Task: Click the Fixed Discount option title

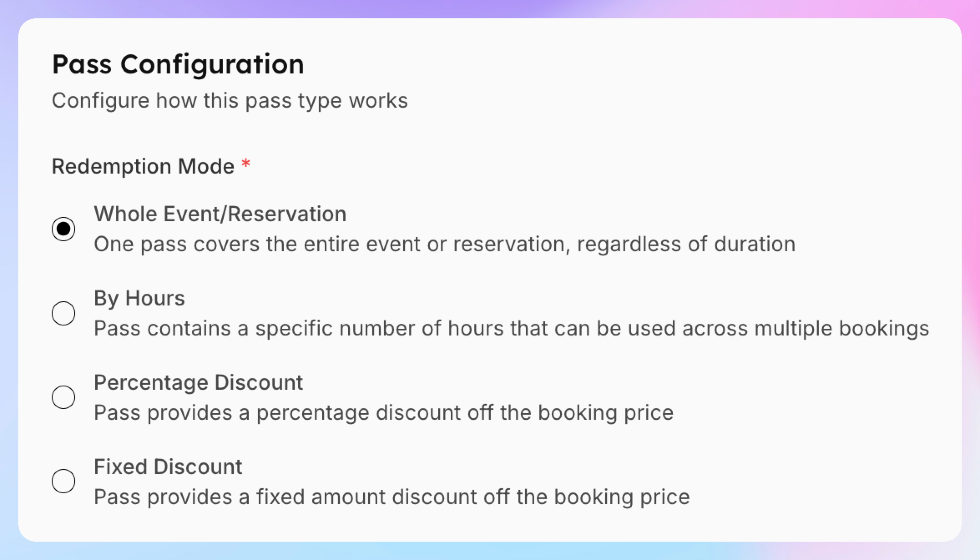Action: [x=168, y=467]
